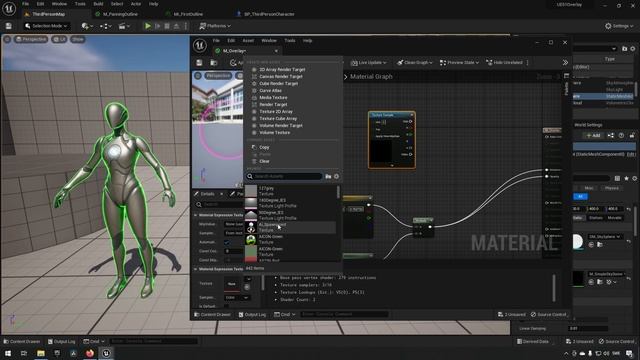This screenshot has height=360, width=640.
Task: Click the Add button in Details panel
Action: click(x=593, y=135)
